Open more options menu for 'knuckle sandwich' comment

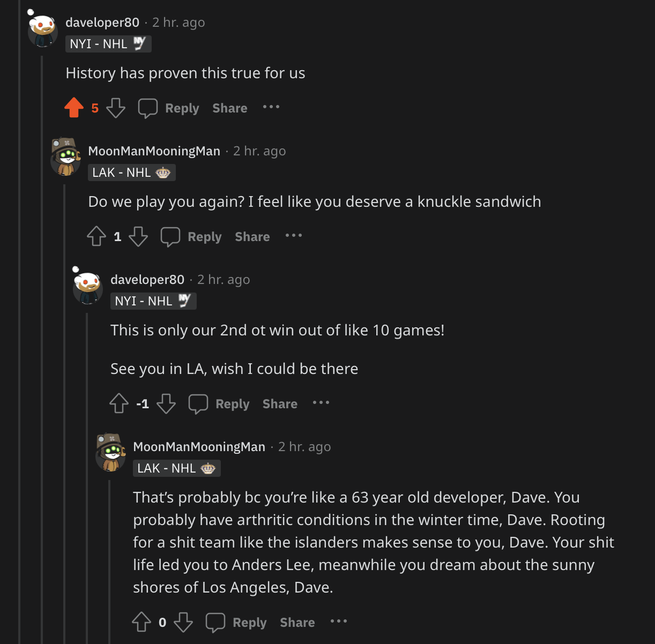tap(294, 236)
